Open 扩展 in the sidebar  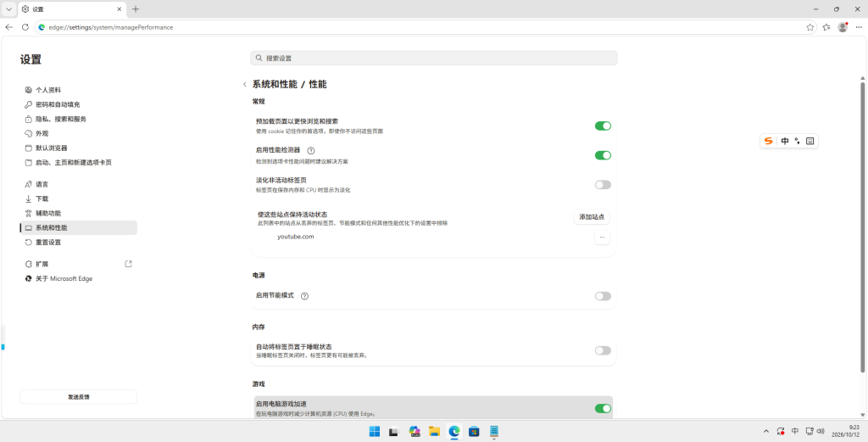pyautogui.click(x=78, y=264)
